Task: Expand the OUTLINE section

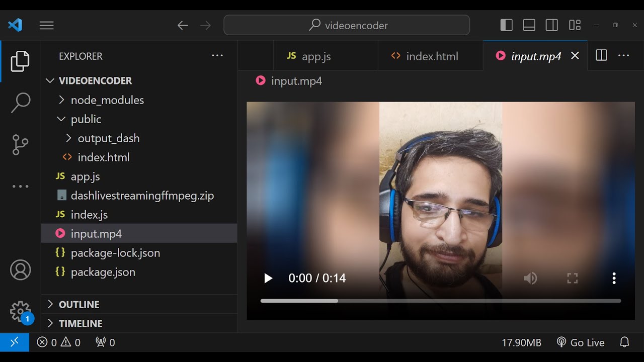Action: coord(79,305)
